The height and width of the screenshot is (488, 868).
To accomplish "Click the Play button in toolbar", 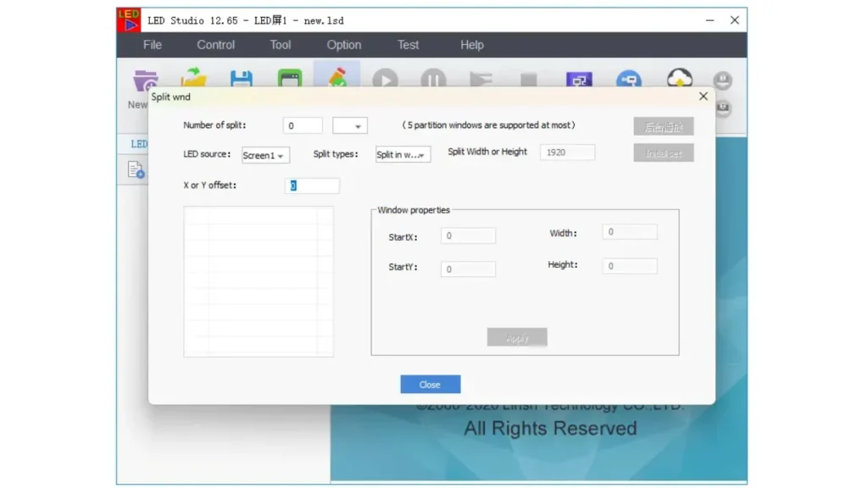I will click(x=385, y=80).
